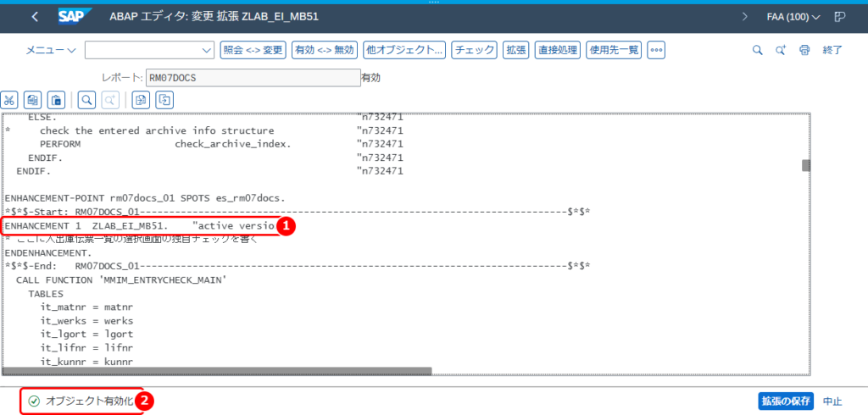Click the *$*$-Start: RM07DOCS_01 line
The width and height of the screenshot is (868, 415).
click(298, 212)
